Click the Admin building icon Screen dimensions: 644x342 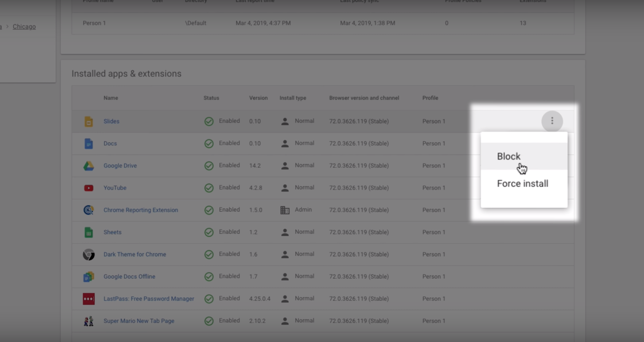point(285,210)
